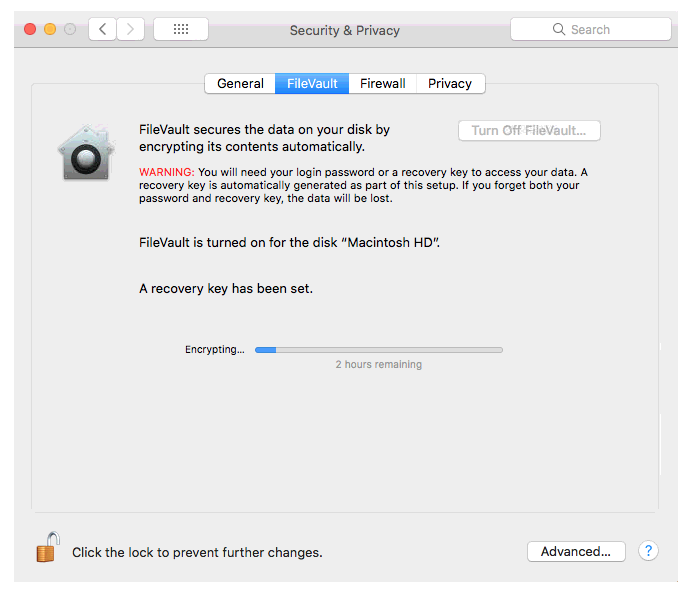Click the encrypting progress bar

[x=379, y=350]
